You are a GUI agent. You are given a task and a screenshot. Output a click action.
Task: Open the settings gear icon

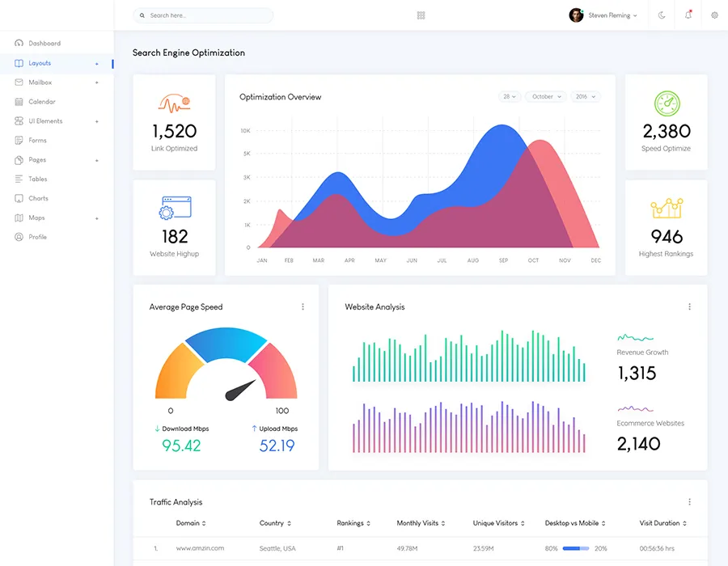point(714,15)
